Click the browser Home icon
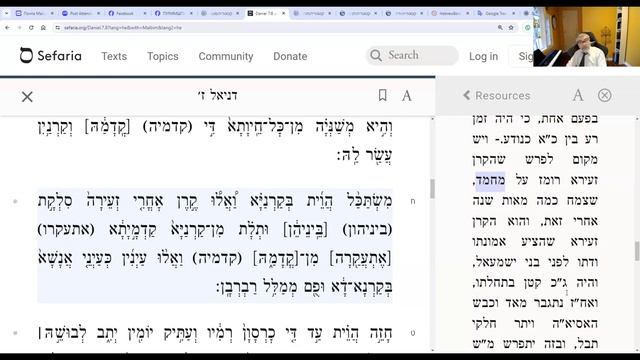Viewport: 640px width, 360px height. point(43,28)
